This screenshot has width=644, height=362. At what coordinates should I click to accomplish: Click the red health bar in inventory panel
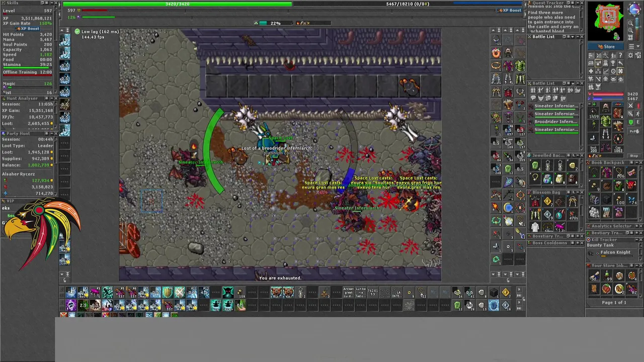point(608,94)
